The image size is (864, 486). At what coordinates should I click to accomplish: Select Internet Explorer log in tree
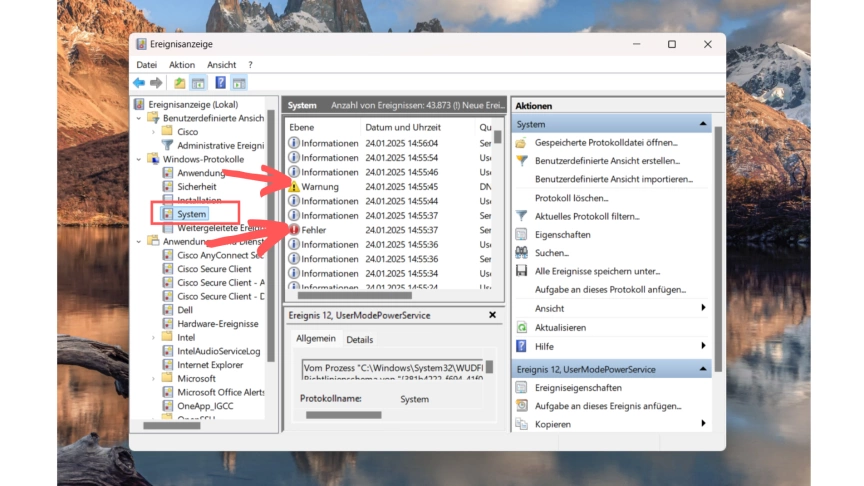tap(210, 365)
